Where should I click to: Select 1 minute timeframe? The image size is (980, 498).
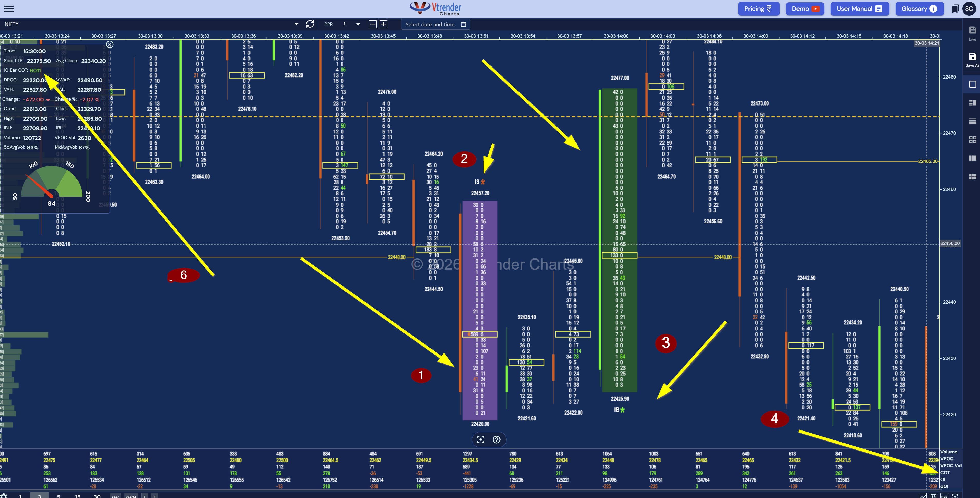coord(20,496)
